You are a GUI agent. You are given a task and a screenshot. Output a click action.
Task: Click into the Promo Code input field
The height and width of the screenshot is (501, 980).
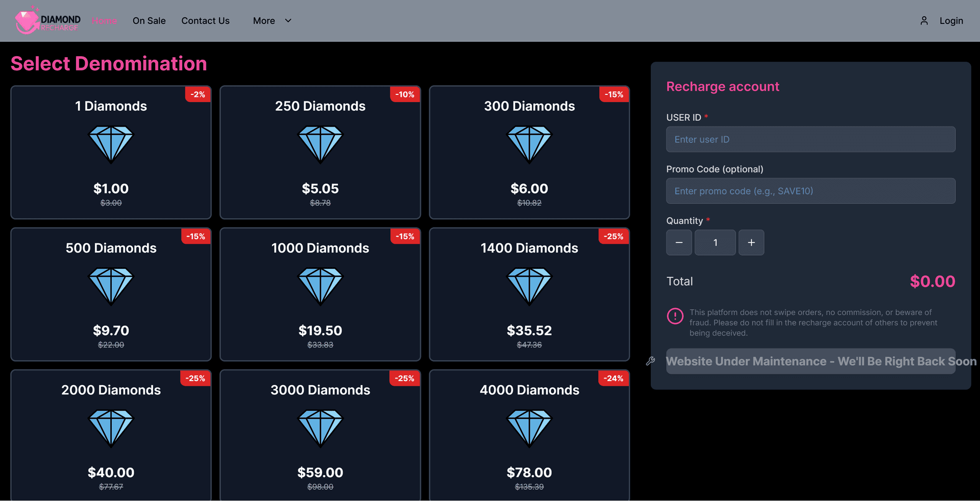(x=810, y=191)
